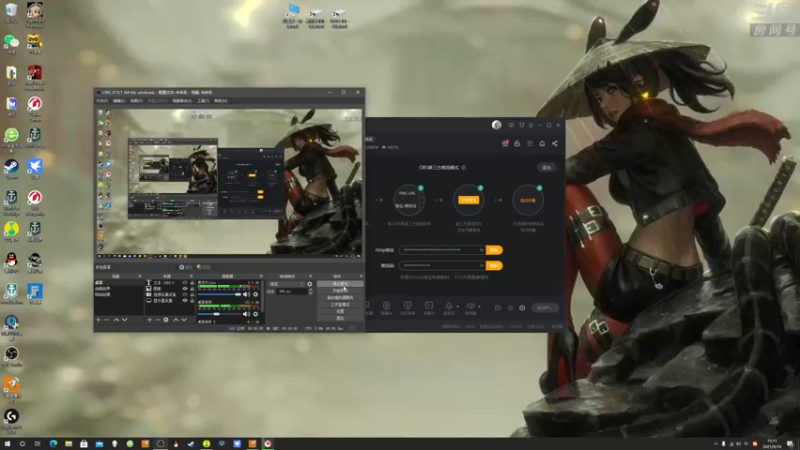Reveal the hidden 推流码 with its eye icon
Screen dimensions: 800x450
click(x=481, y=266)
